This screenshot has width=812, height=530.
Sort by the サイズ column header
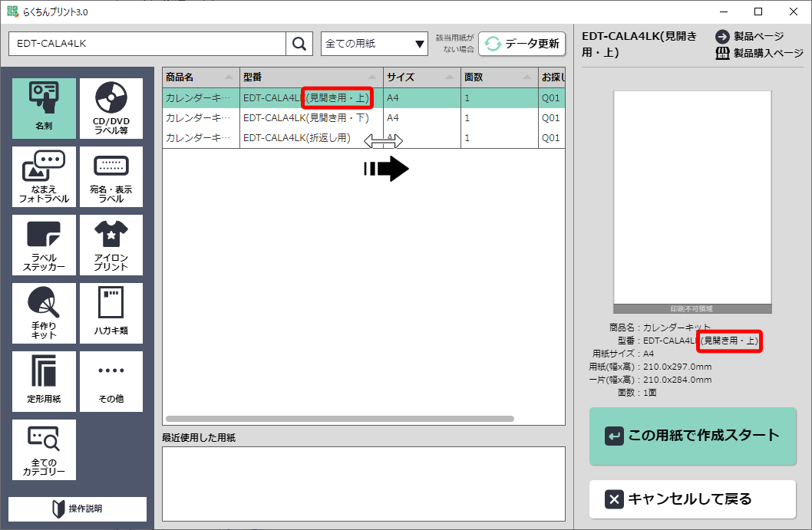pyautogui.click(x=422, y=77)
